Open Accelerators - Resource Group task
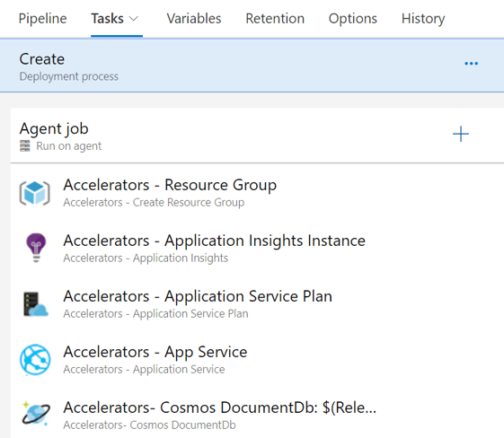Viewport: 504px width, 438px height. (x=257, y=193)
